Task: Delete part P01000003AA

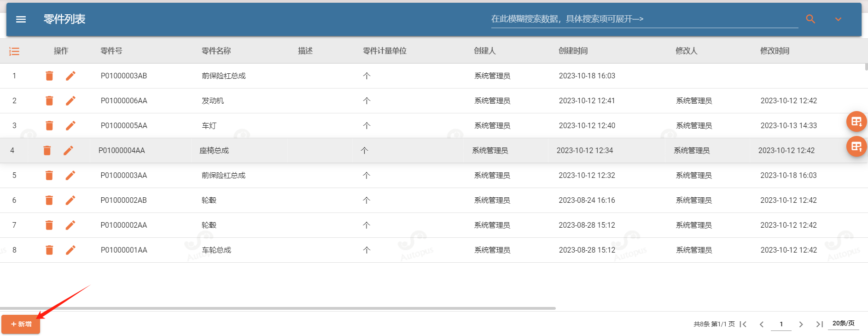Action: [49, 175]
